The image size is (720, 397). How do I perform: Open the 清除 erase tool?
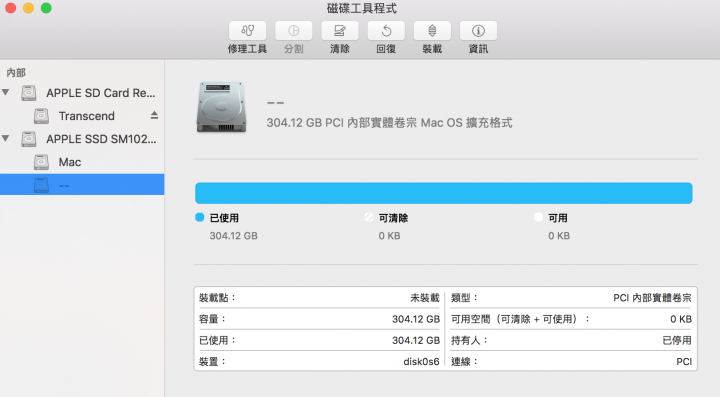pos(340,31)
